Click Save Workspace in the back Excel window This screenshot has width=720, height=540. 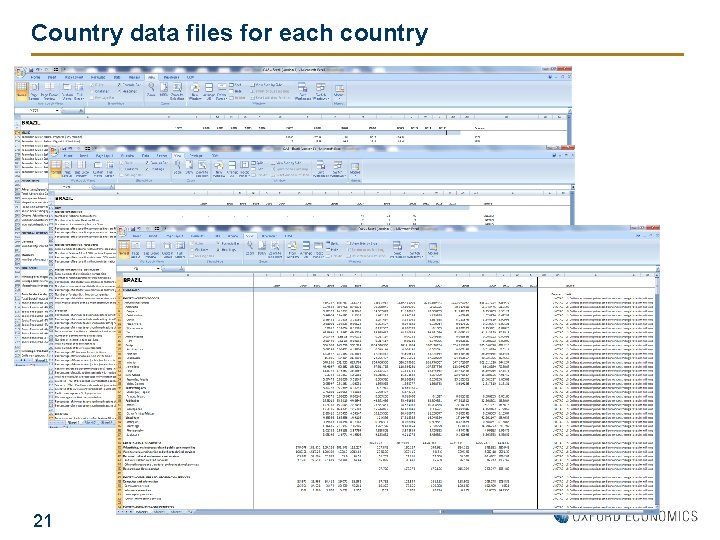pyautogui.click(x=302, y=91)
